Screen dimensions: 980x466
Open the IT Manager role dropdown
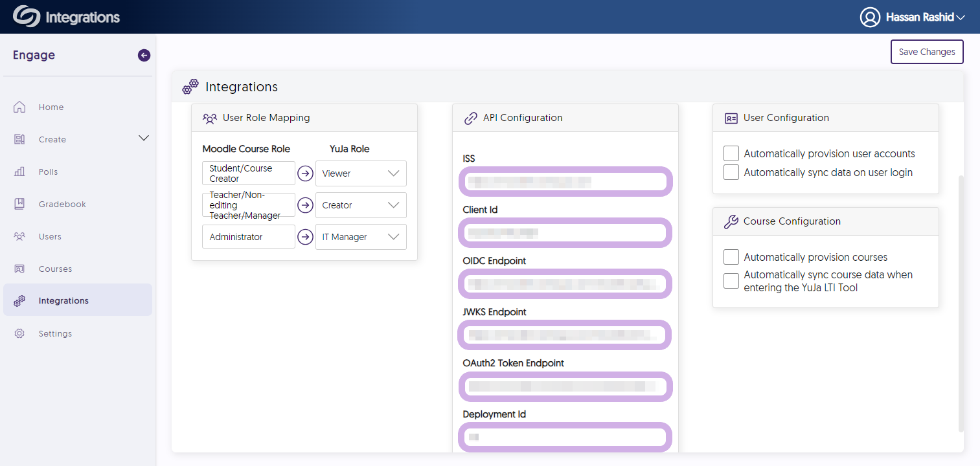(361, 237)
